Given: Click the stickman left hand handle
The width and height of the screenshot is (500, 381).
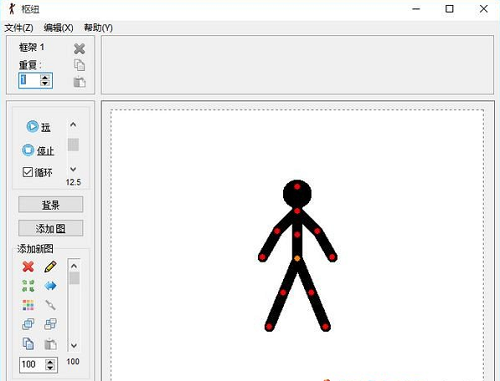Looking at the screenshot, I should tap(262, 257).
